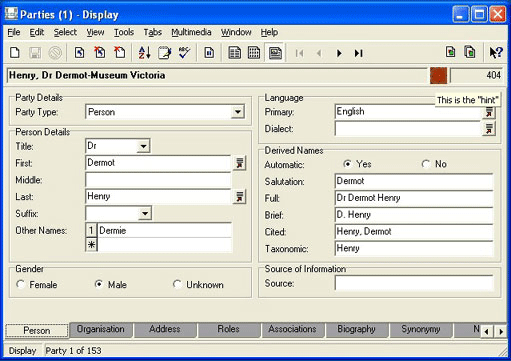Click the new Other Names asterisk row
The image size is (511, 361).
point(159,245)
